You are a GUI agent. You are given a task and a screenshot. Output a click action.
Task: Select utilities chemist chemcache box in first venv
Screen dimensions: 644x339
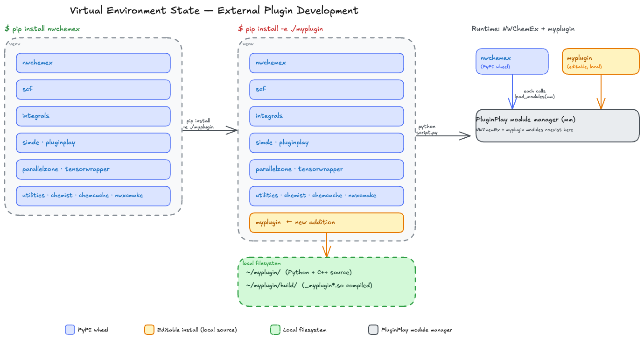(x=93, y=196)
